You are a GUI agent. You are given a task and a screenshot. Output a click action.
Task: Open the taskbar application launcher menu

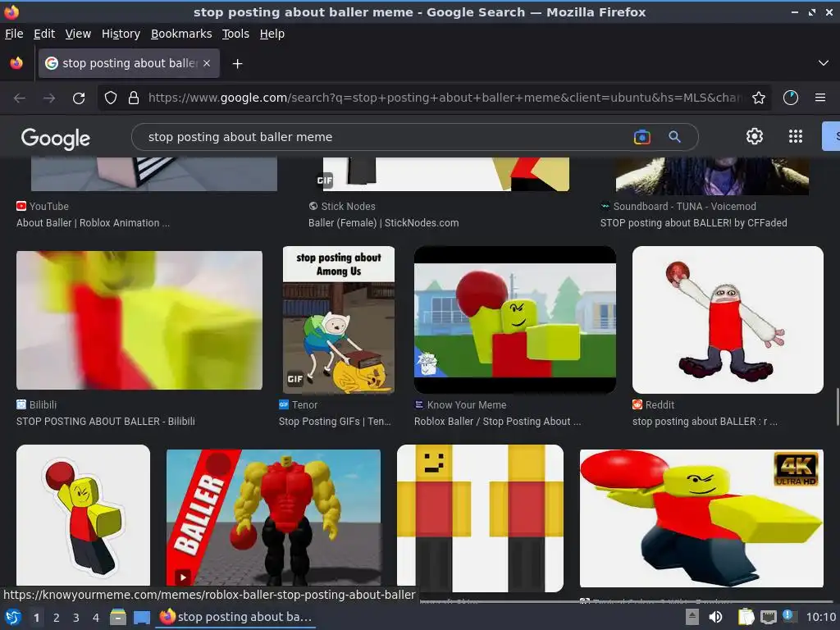(13, 617)
